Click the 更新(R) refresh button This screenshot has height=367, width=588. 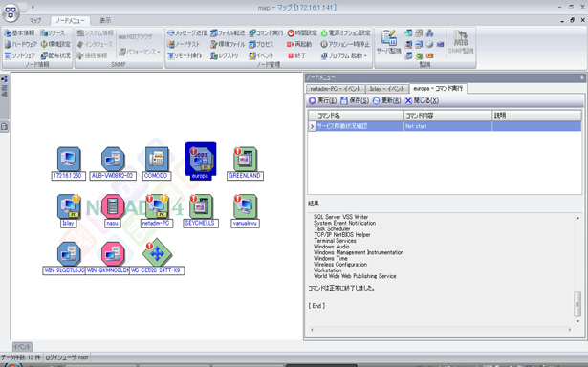point(386,100)
